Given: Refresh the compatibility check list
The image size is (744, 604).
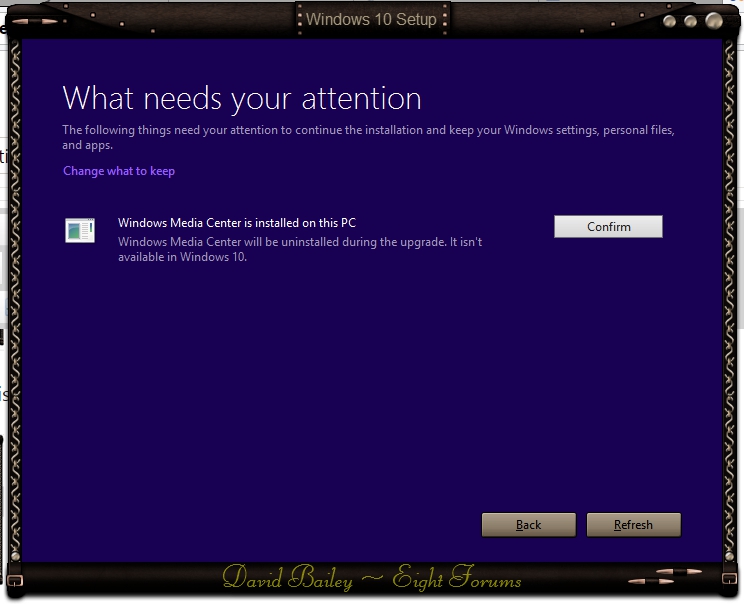Looking at the screenshot, I should (633, 525).
